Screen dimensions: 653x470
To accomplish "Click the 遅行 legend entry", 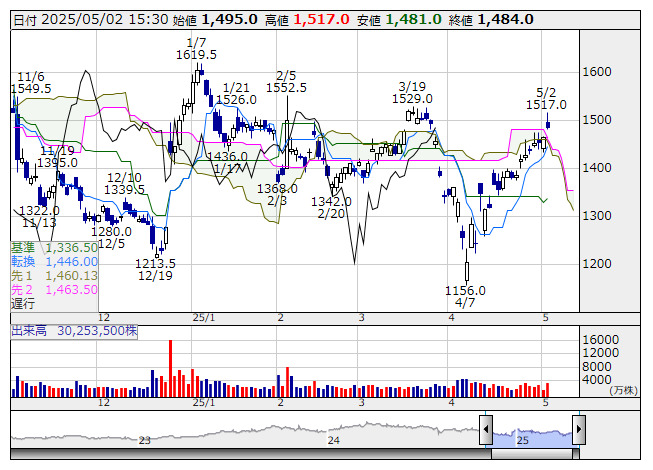I will pos(23,303).
